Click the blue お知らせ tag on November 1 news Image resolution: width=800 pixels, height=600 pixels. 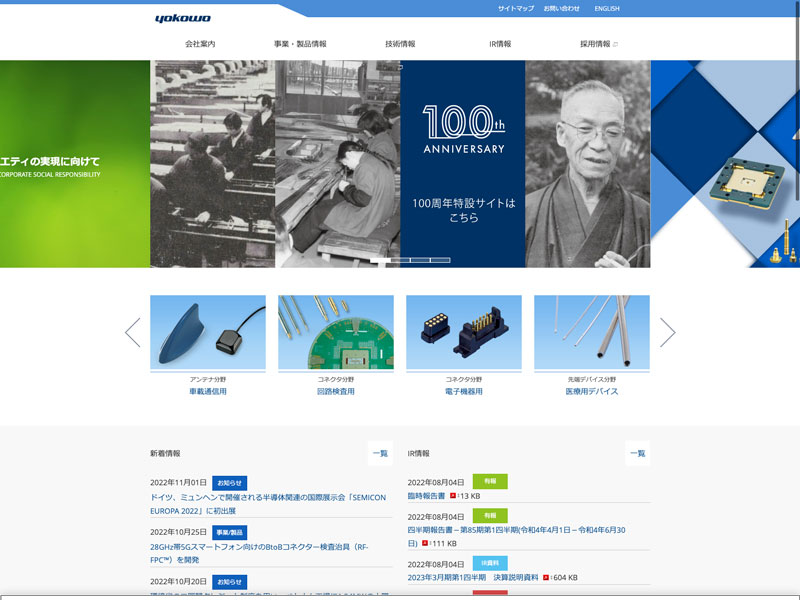point(229,482)
